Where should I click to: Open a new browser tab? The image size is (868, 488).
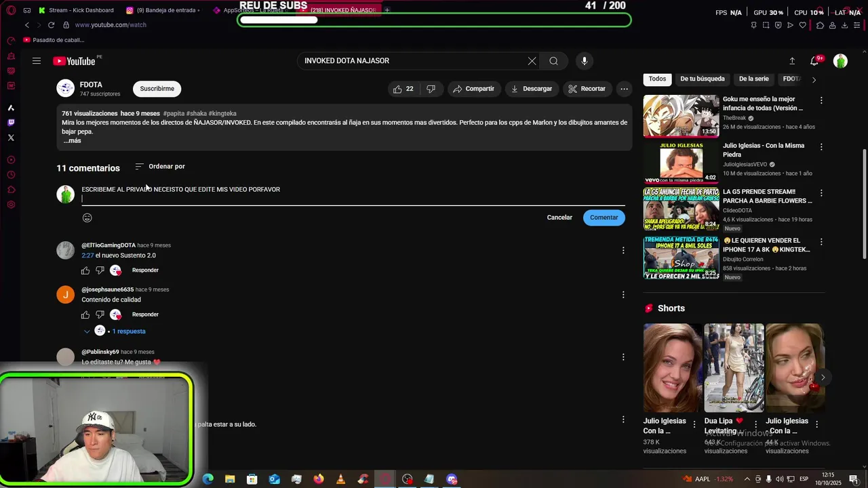click(x=387, y=10)
